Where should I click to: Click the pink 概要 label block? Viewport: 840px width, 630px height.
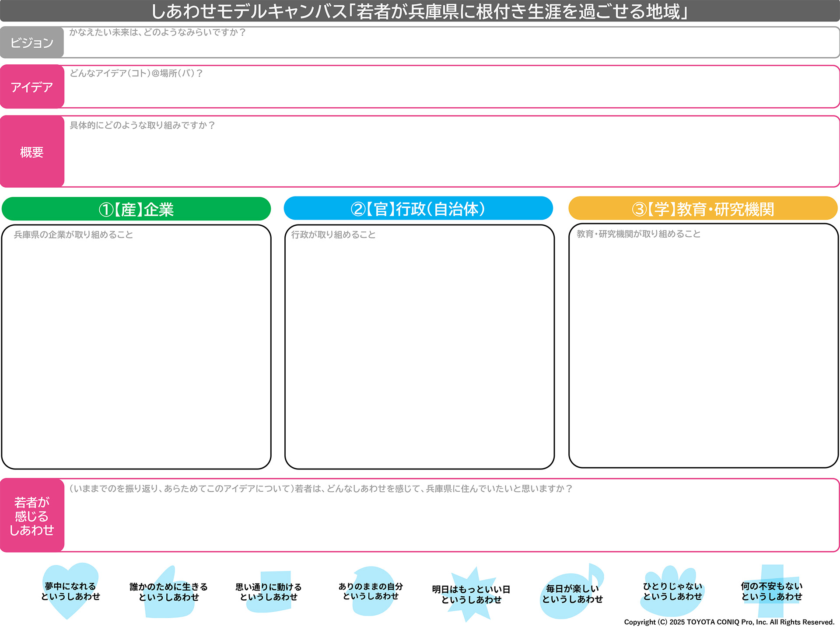pos(32,152)
